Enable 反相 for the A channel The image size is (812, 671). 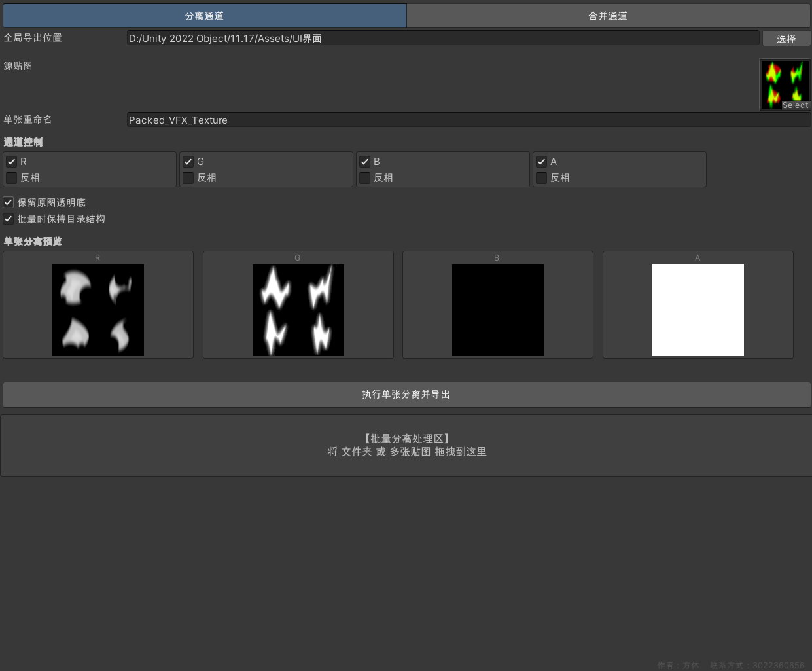(542, 177)
